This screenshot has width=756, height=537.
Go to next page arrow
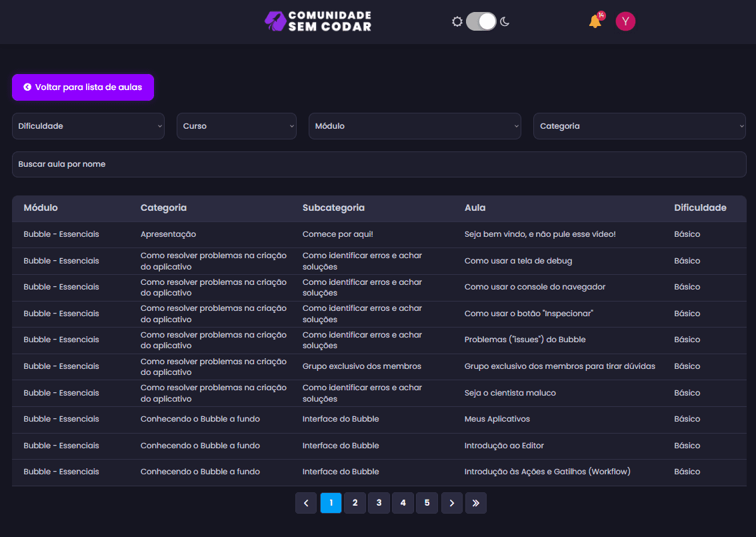click(x=452, y=503)
